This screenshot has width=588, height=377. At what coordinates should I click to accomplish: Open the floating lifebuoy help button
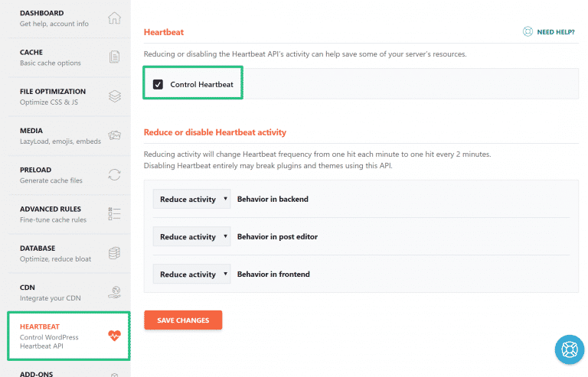[x=569, y=349]
